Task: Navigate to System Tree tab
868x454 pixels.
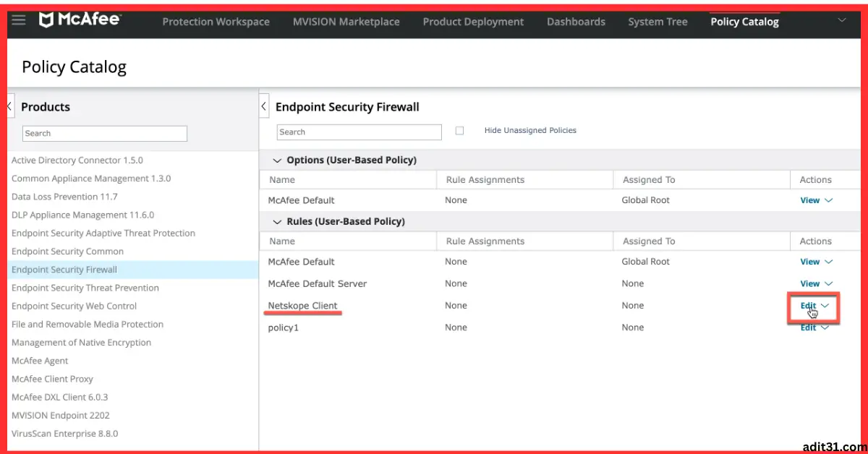Action: [x=658, y=22]
